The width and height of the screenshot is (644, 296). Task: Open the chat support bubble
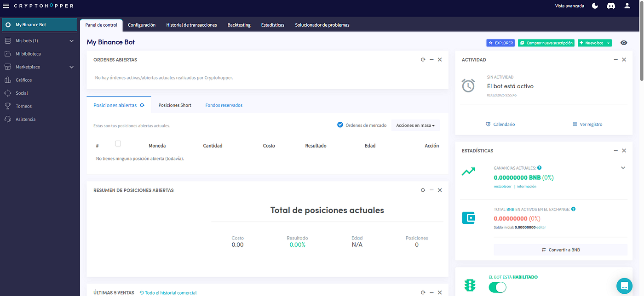coord(625,286)
